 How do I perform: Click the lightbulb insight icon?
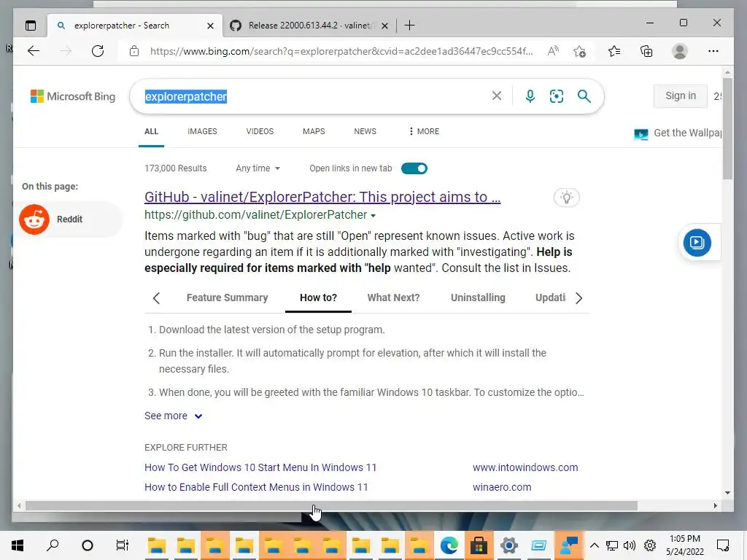pos(566,197)
